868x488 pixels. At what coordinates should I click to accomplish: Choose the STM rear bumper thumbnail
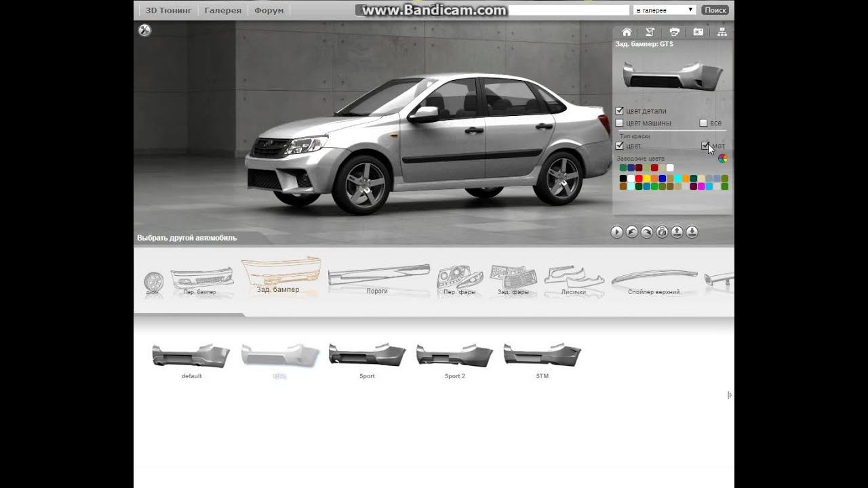point(542,360)
